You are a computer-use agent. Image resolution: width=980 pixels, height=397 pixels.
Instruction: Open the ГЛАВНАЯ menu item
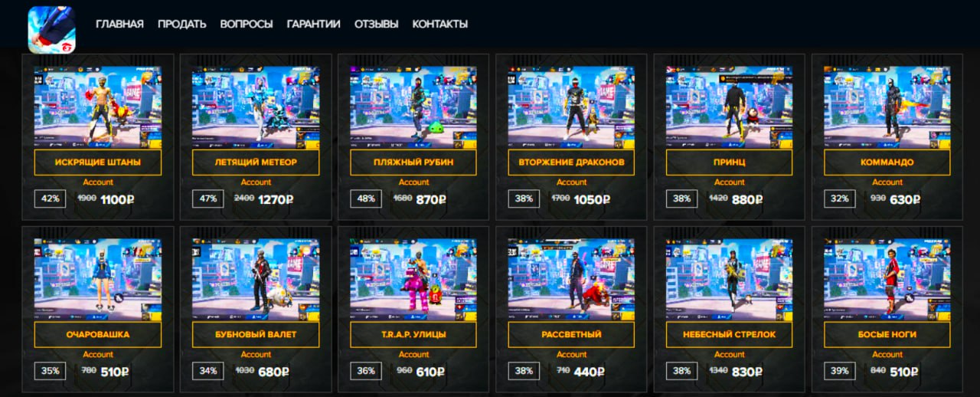[119, 24]
